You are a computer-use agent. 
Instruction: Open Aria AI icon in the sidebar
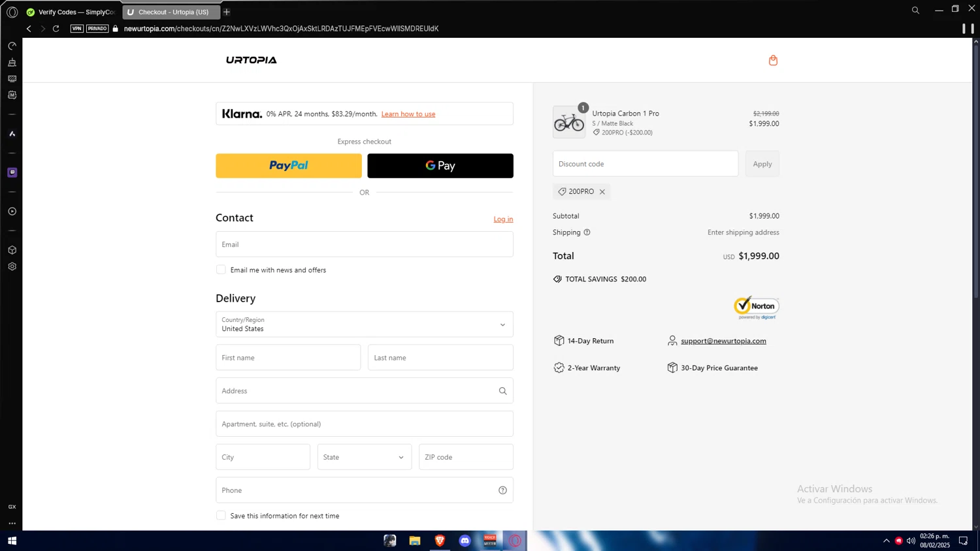coord(12,134)
